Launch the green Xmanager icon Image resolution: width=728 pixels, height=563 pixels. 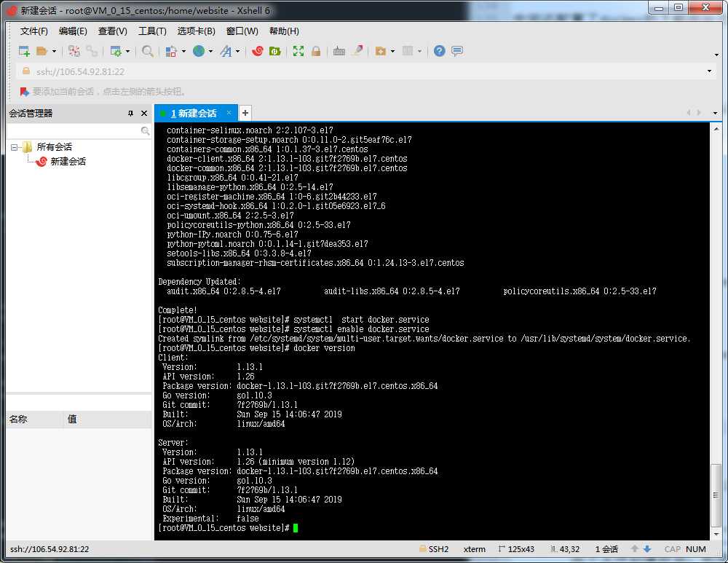[275, 51]
